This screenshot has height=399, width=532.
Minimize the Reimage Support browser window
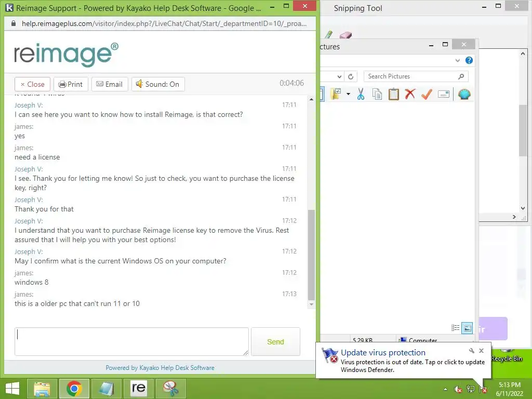[272, 6]
